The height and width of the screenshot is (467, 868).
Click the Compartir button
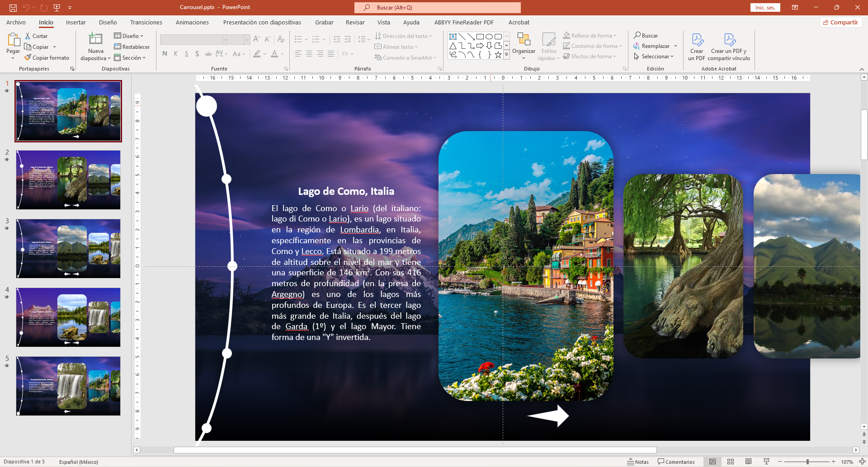coord(840,23)
